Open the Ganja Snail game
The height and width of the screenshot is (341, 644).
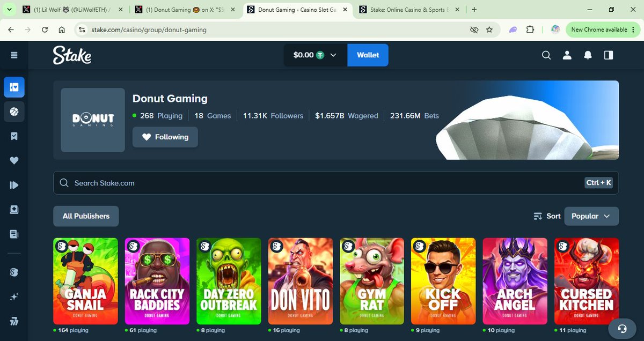pyautogui.click(x=85, y=281)
